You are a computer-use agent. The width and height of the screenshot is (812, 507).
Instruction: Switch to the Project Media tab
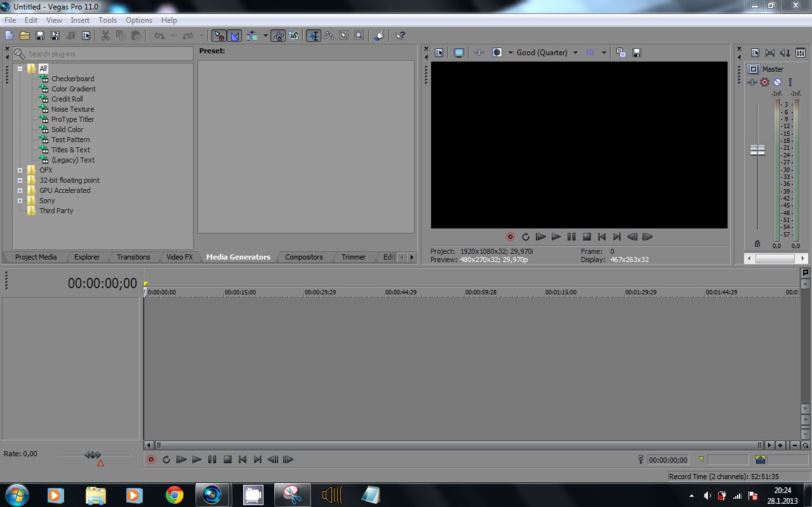click(36, 257)
